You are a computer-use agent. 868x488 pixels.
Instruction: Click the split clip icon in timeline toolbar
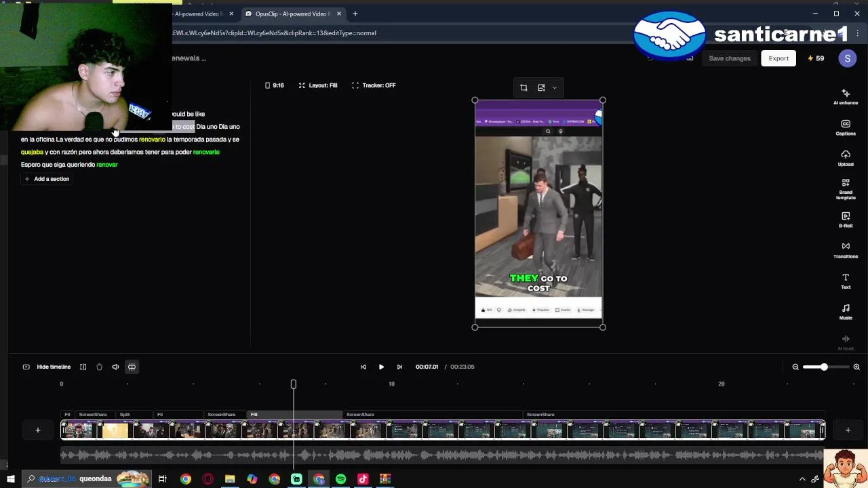click(x=83, y=367)
